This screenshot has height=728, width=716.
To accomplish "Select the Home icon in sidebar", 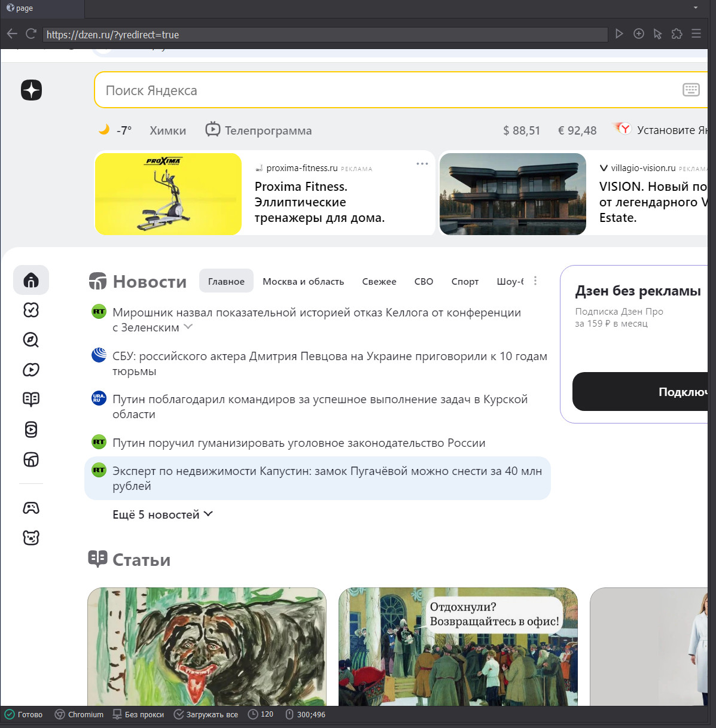I will coord(31,280).
